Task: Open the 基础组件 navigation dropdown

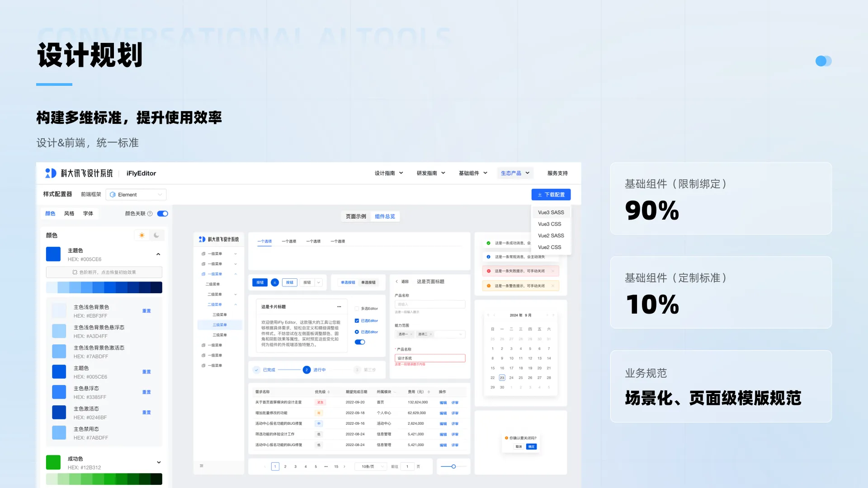Action: [472, 173]
